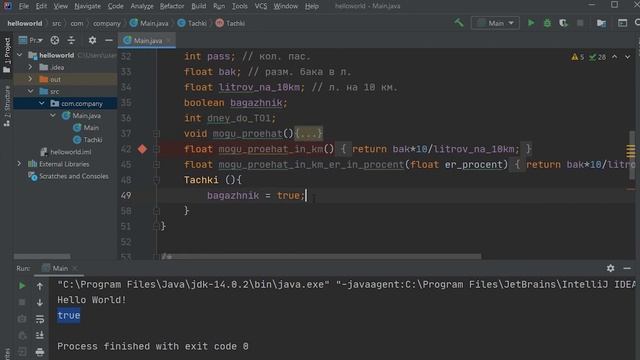
Task: Click the locate file crosshair icon
Action: (55, 40)
